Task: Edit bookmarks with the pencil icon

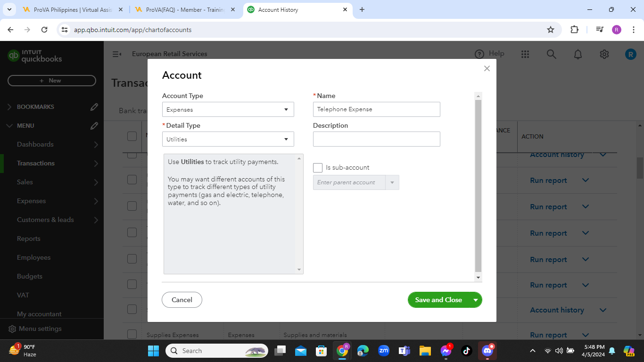Action: 94,107
